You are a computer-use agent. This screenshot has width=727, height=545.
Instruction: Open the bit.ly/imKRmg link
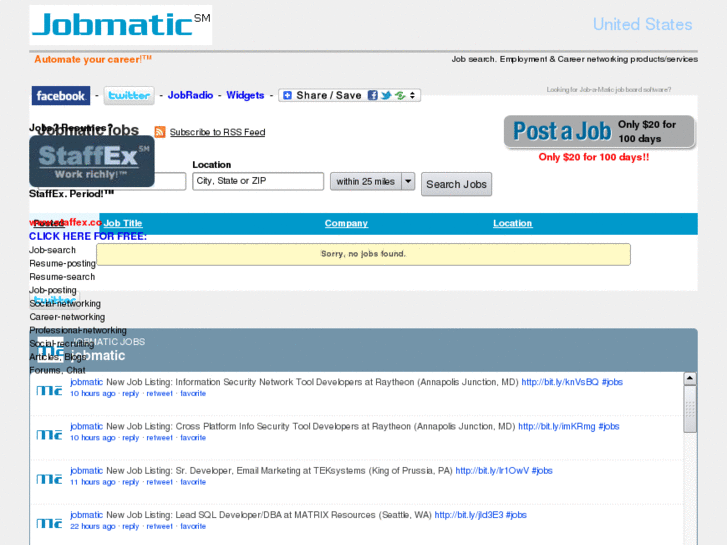(x=557, y=426)
